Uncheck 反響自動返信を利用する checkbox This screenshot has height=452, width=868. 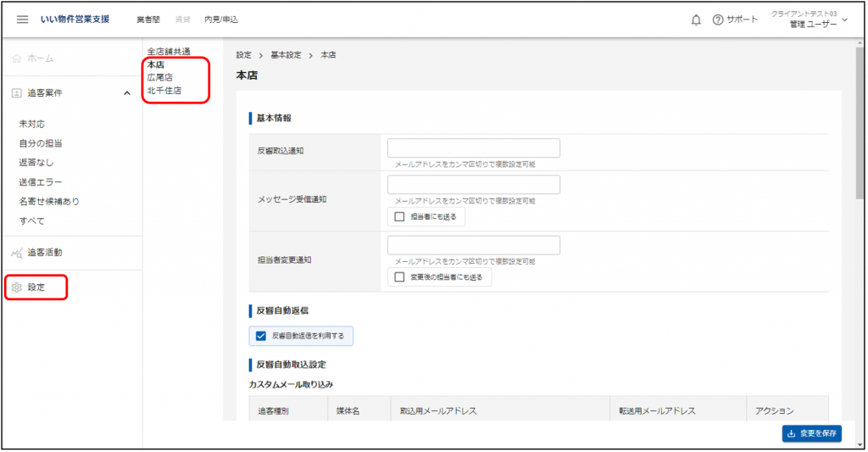261,336
